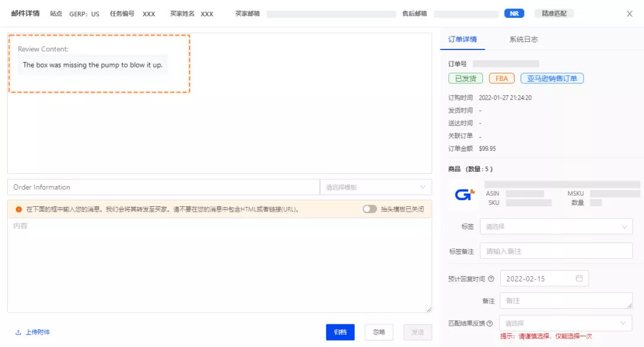Viewport: 644px width, 347px height.
Task: Click the help icon beside 预计回复时间
Action: (491, 278)
